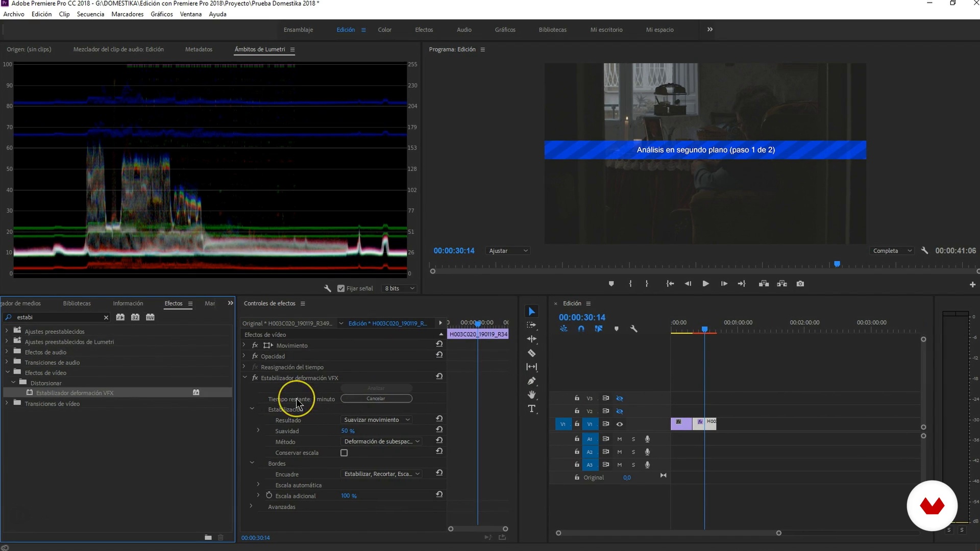This screenshot has width=980, height=551.
Task: Toggle Conservar escala checkbox
Action: coord(344,453)
